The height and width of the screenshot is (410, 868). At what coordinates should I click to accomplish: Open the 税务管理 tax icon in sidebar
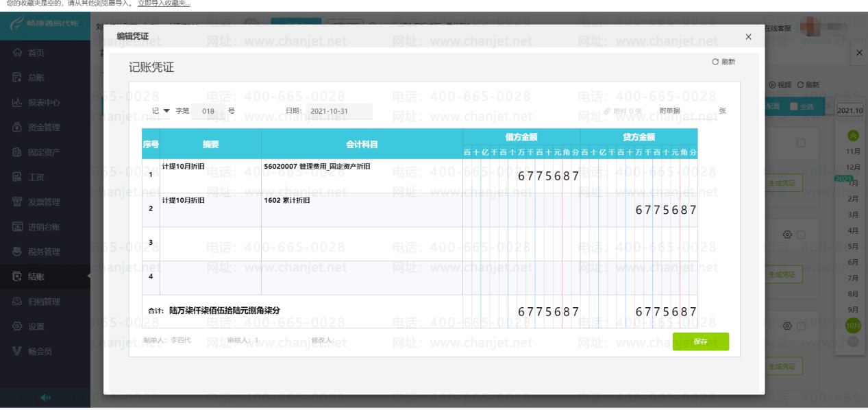click(x=18, y=252)
